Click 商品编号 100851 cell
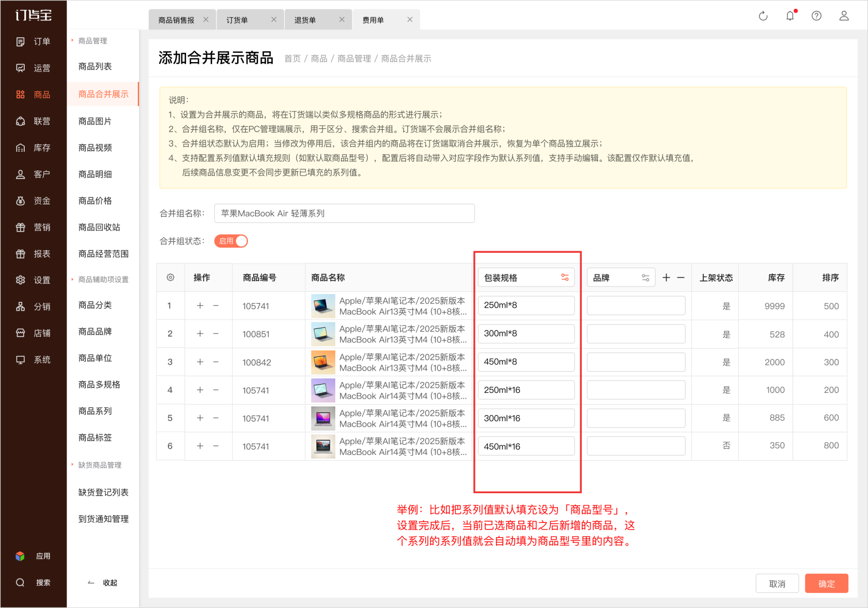This screenshot has height=608, width=868. (256, 334)
